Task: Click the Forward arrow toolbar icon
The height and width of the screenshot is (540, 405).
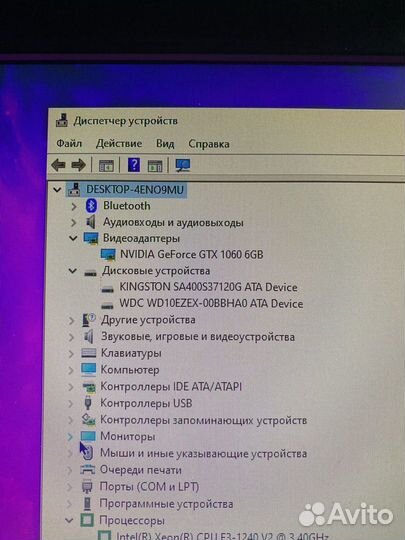Action: (x=79, y=165)
